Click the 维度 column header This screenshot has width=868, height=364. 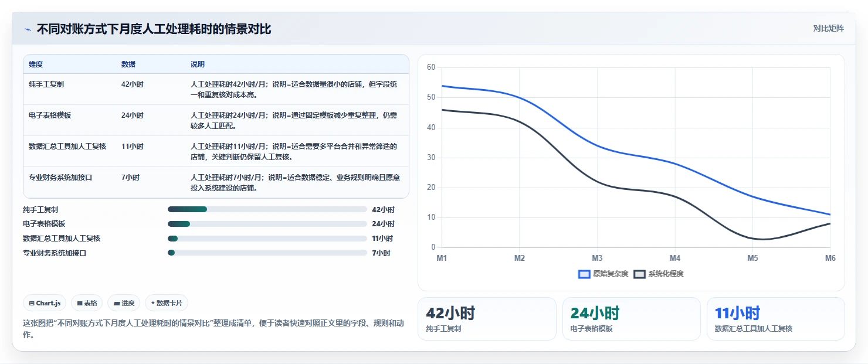pos(36,64)
